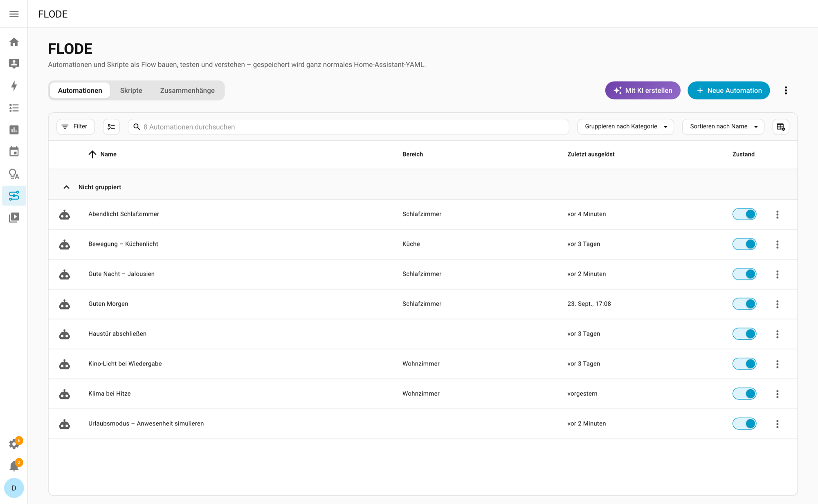Switch to the Automationen tab
The height and width of the screenshot is (504, 818).
(80, 90)
